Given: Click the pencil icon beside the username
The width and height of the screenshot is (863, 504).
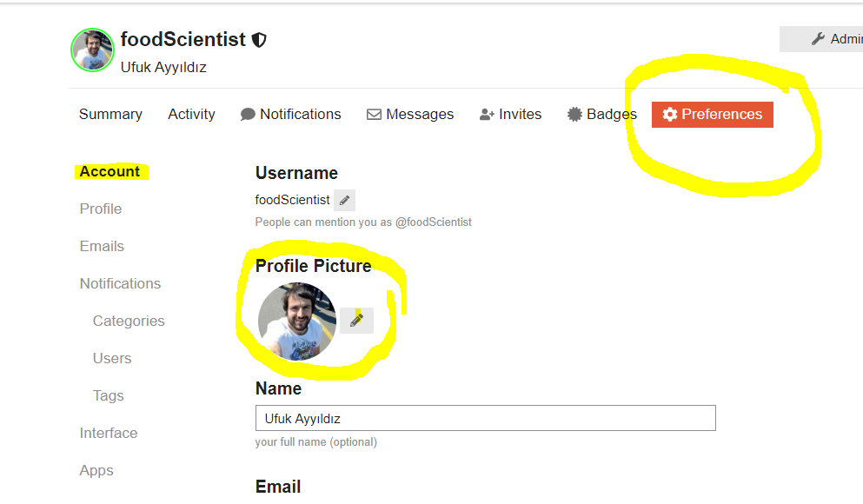Looking at the screenshot, I should pos(344,200).
